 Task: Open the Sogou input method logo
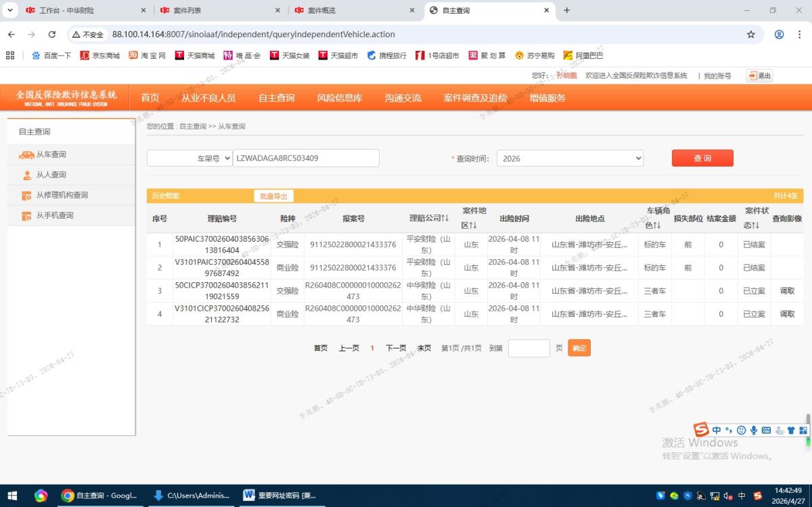701,430
